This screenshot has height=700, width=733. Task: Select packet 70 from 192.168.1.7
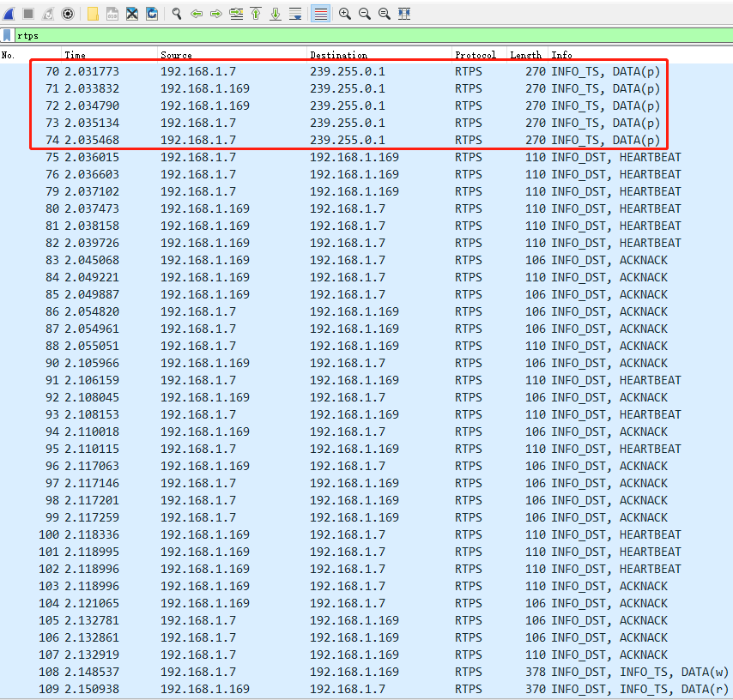[257, 71]
